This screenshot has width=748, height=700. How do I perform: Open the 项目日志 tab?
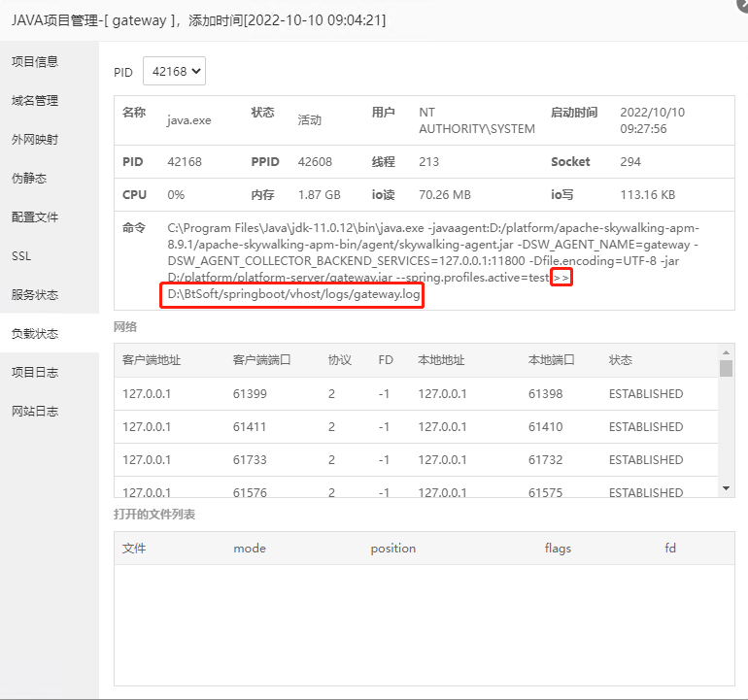pos(35,373)
